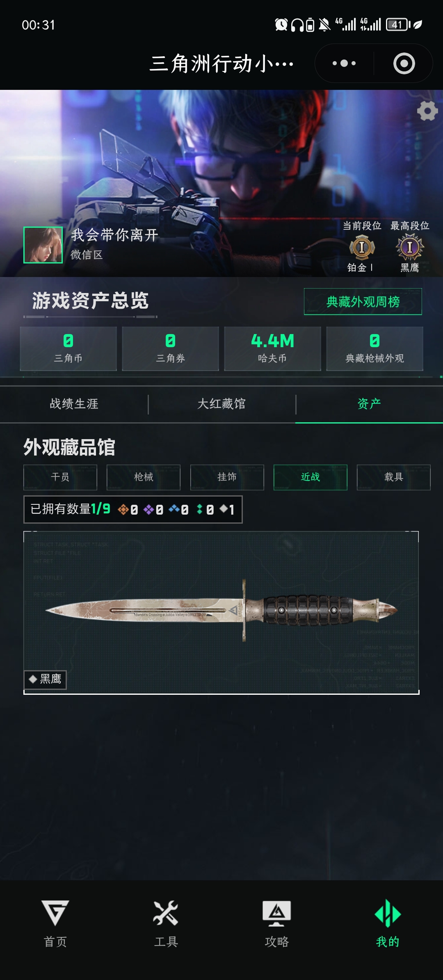Switch to the 大红藏馆 tab
This screenshot has width=443, height=980.
coord(221,404)
